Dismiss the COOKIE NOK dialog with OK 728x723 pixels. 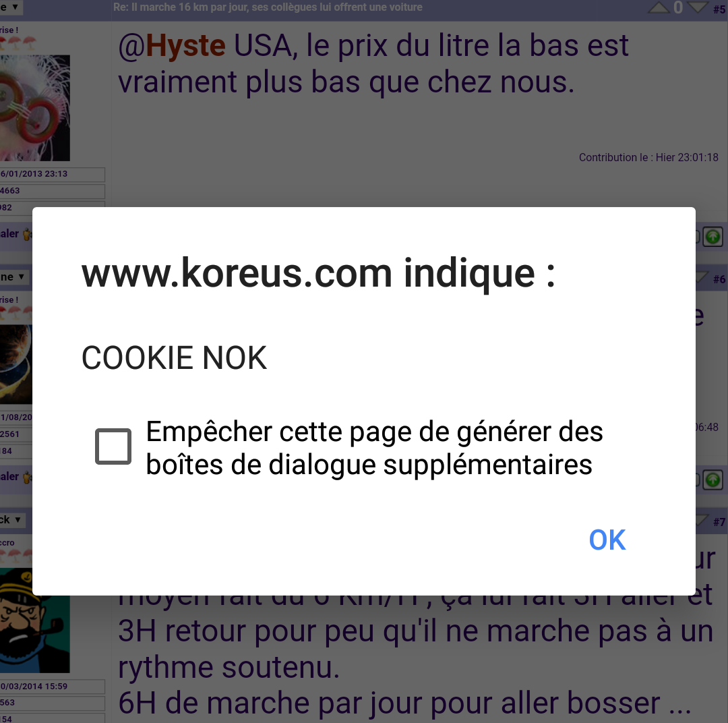607,540
